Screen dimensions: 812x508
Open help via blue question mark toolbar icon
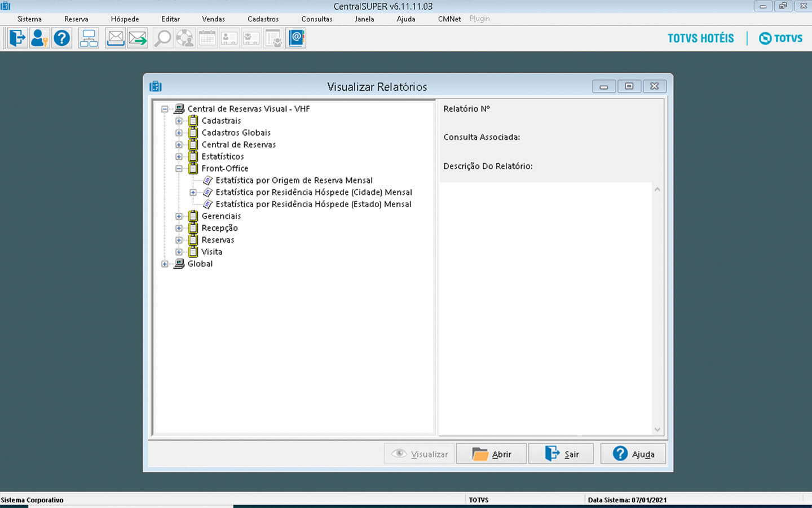click(61, 38)
